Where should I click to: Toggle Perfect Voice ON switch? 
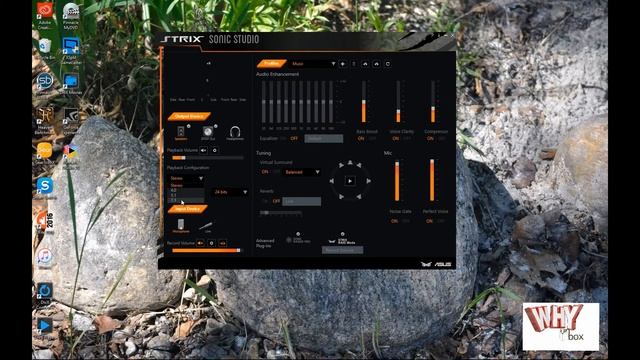point(429,221)
